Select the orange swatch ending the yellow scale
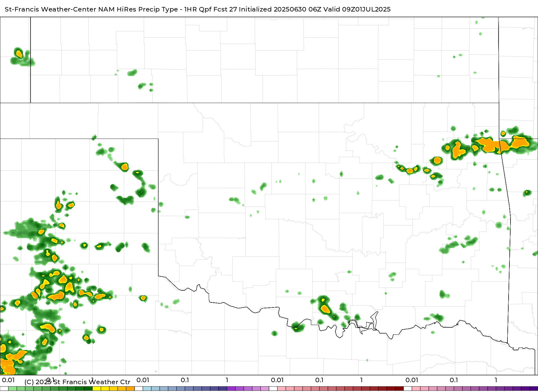This screenshot has height=392, width=538. click(130, 389)
